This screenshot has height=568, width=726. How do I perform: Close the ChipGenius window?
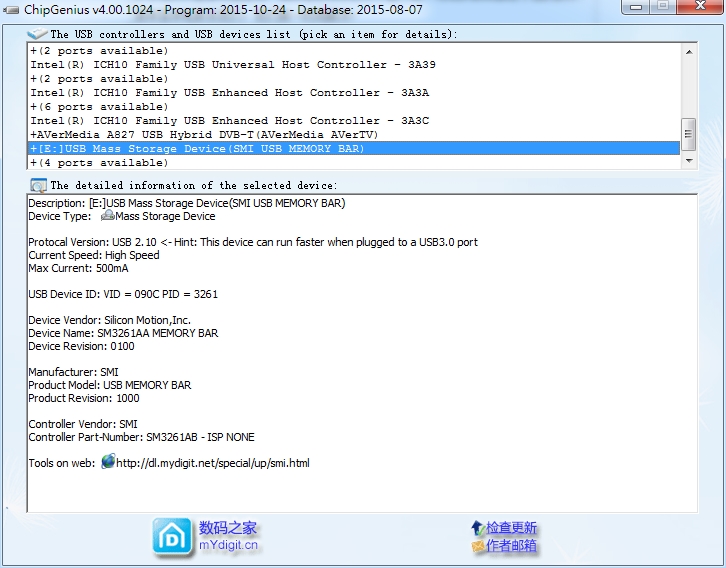pos(700,6)
